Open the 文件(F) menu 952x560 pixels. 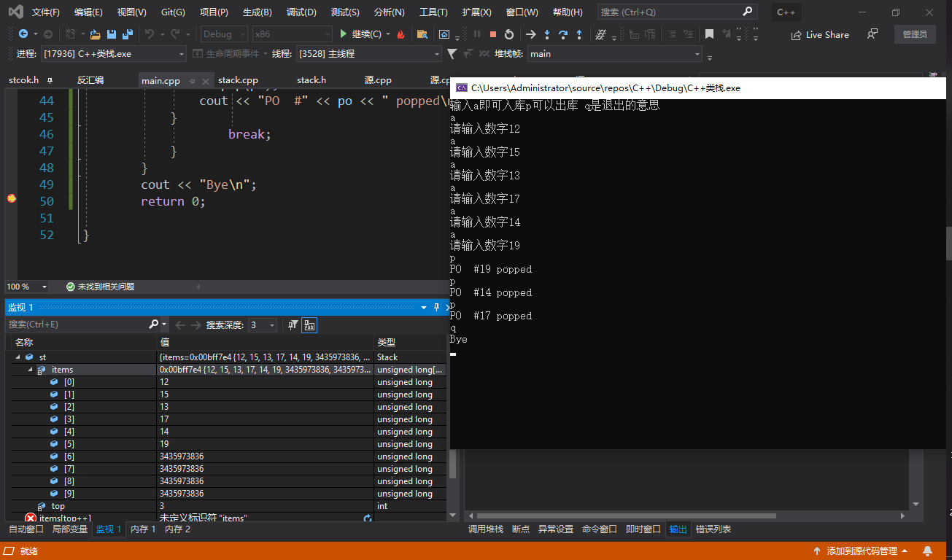click(46, 12)
